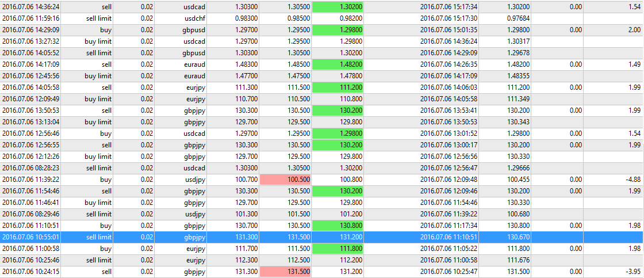Select the close time 2016.07.06 11:17:34
The image size is (644, 278).
447,226
